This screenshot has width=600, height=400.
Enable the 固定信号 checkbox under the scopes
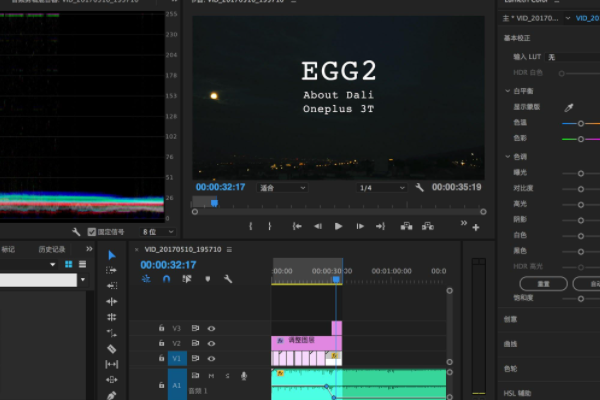(x=93, y=203)
